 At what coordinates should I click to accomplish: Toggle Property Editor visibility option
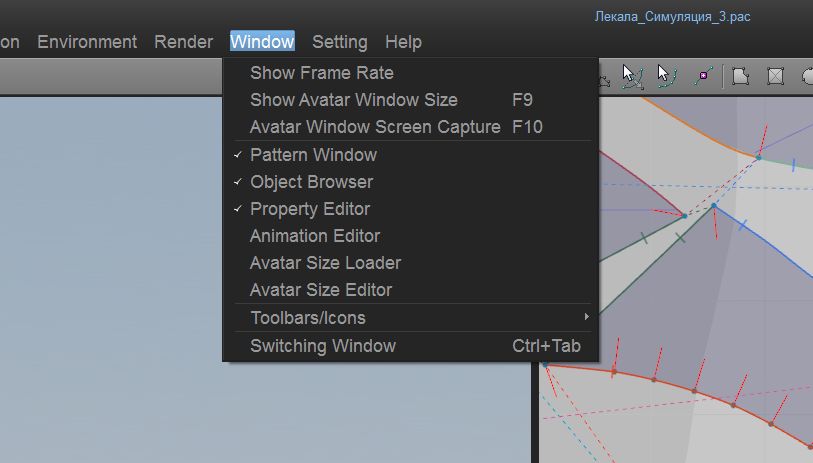click(x=310, y=209)
